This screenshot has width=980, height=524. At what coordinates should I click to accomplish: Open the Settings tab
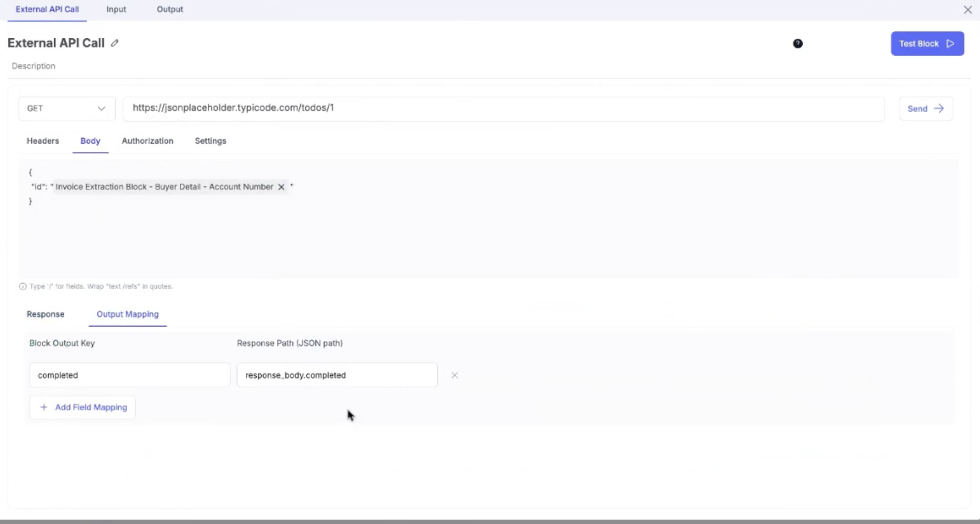pos(210,141)
